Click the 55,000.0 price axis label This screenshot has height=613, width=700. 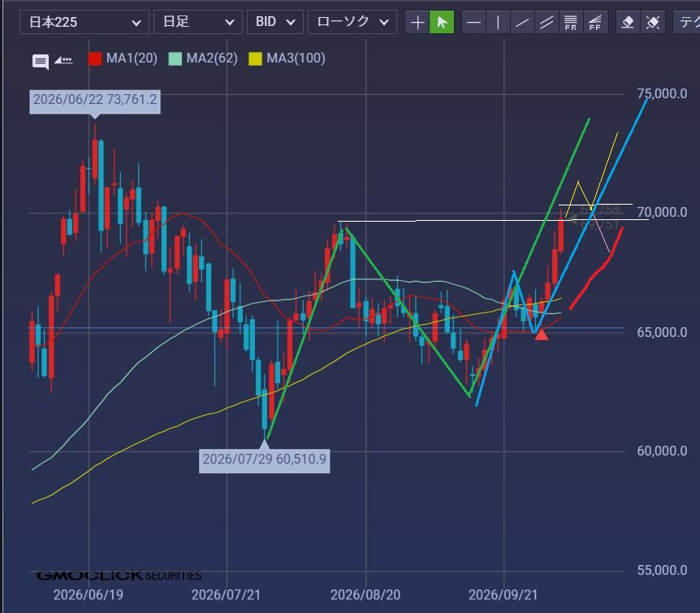click(662, 570)
